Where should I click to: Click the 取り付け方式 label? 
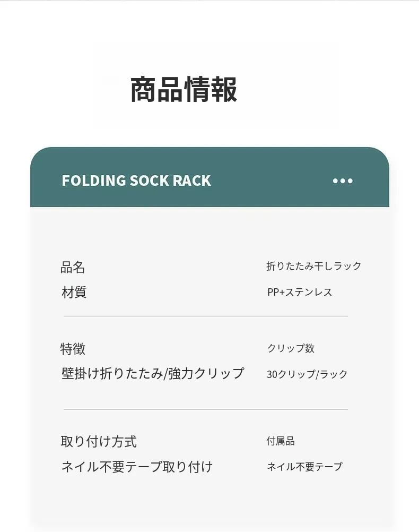coord(99,441)
